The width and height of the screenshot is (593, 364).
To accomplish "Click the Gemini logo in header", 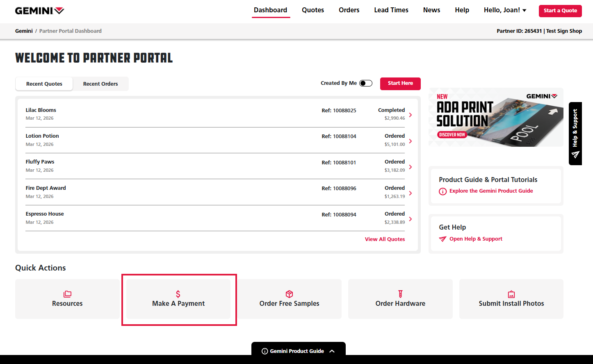I will coord(40,11).
